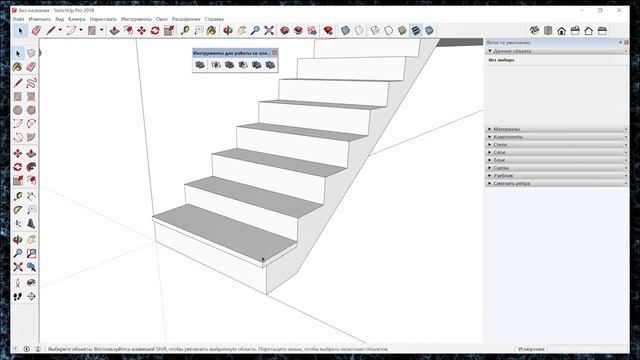This screenshot has width=640, height=360.
Task: Switch to the Front view house icon
Action: click(562, 31)
